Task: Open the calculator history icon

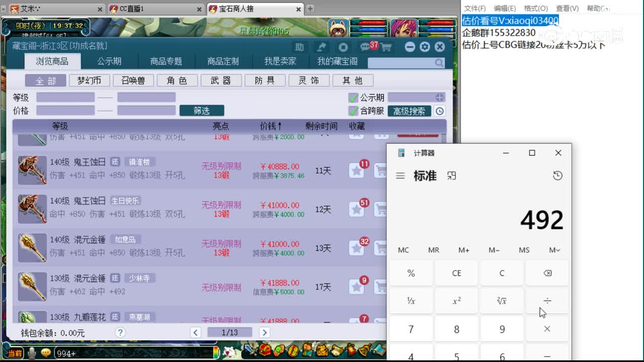Action: (x=557, y=176)
